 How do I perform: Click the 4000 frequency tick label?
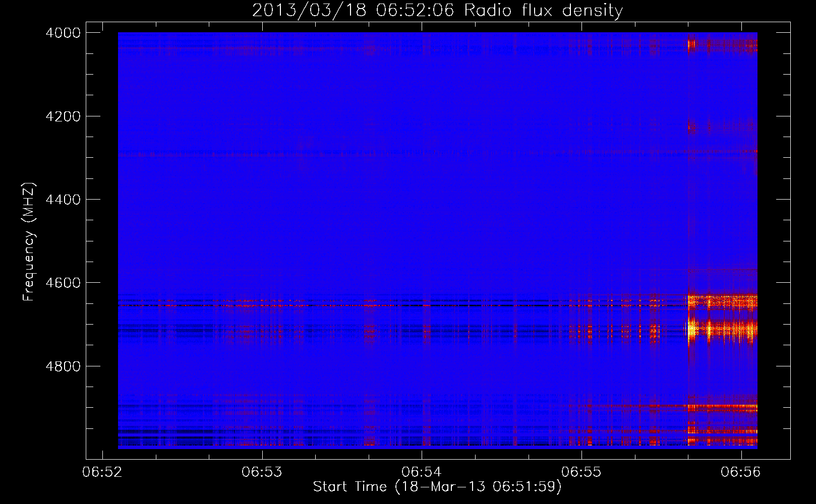[x=63, y=33]
